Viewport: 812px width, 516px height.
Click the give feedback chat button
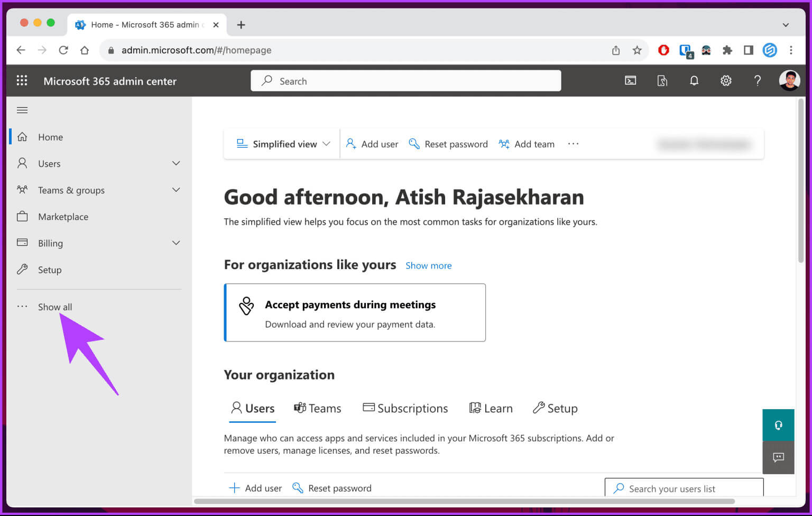[x=778, y=457]
